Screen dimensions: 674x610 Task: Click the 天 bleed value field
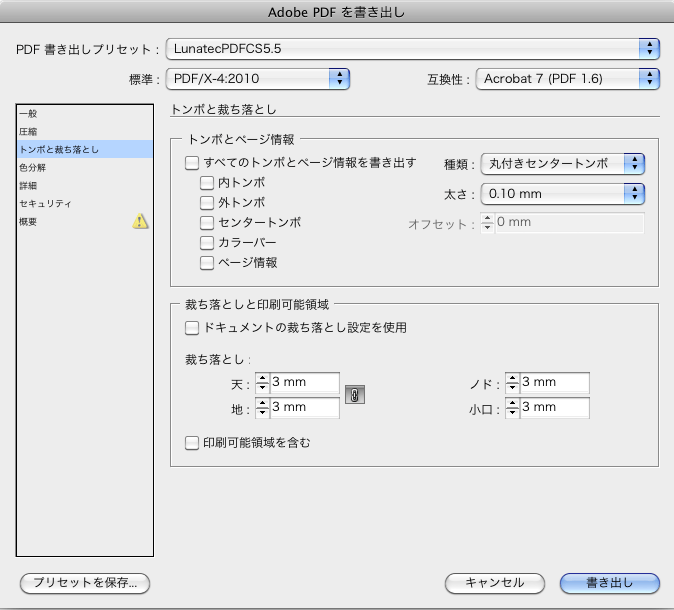click(305, 382)
